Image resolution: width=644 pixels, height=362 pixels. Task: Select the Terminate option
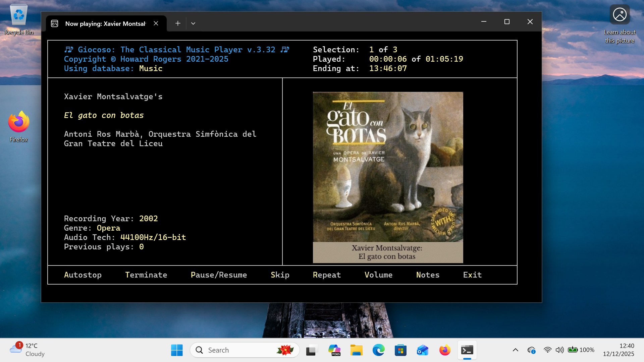146,275
